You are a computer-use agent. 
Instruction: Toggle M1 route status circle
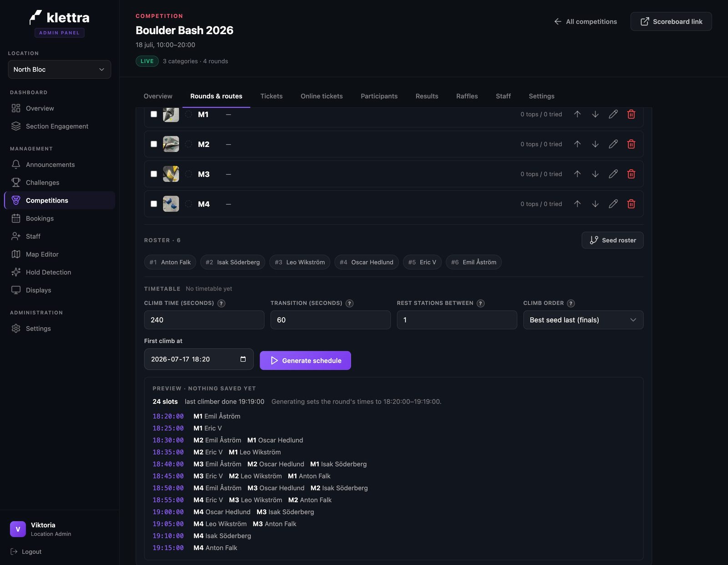click(x=188, y=114)
